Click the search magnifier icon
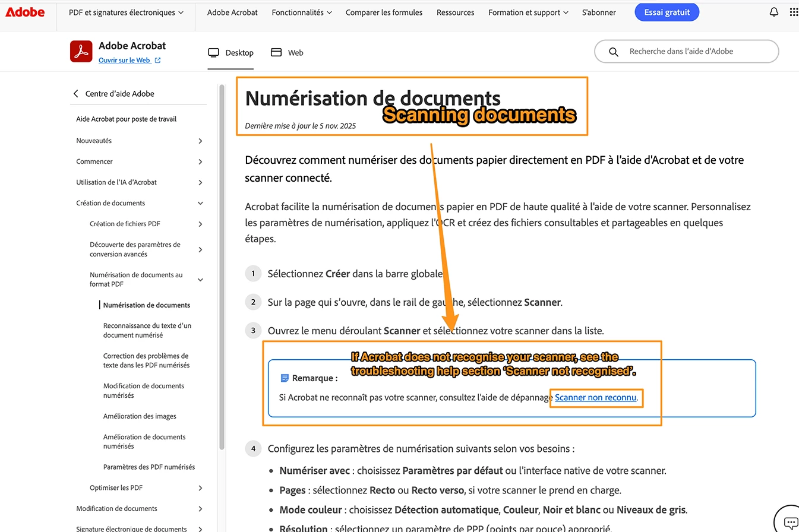The image size is (799, 532). click(x=614, y=52)
